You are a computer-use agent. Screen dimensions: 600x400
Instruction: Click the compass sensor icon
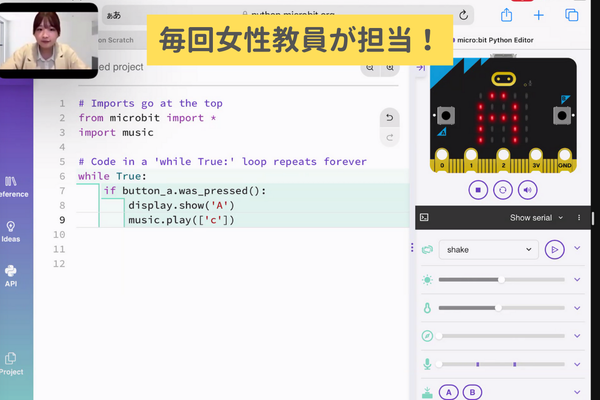click(427, 336)
